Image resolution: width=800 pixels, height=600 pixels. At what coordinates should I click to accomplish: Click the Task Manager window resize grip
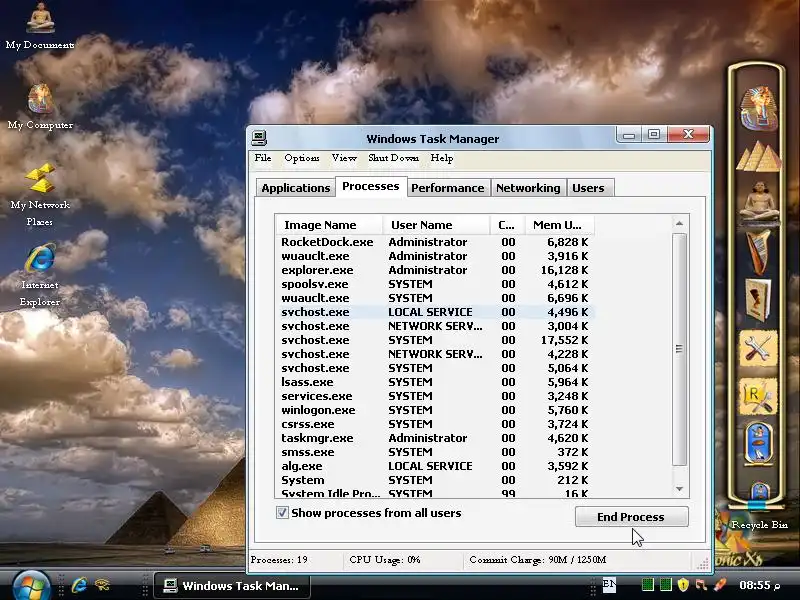[703, 563]
